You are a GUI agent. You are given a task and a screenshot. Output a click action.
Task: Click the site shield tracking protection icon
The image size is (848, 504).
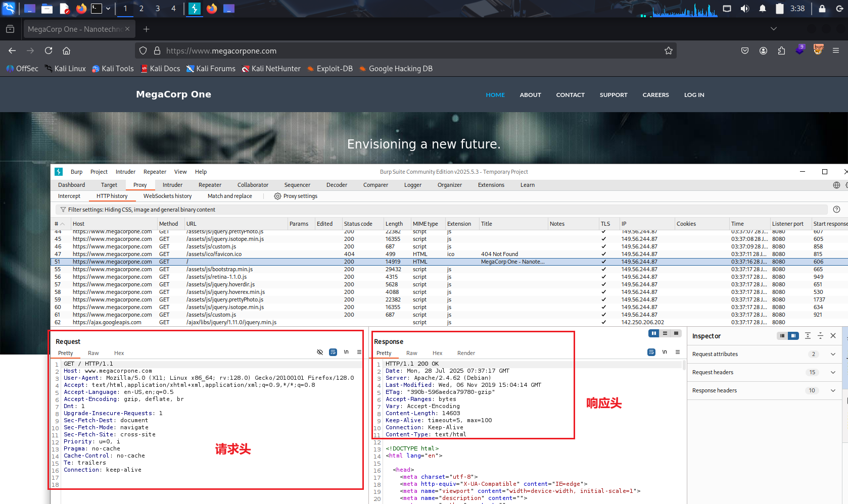(143, 51)
